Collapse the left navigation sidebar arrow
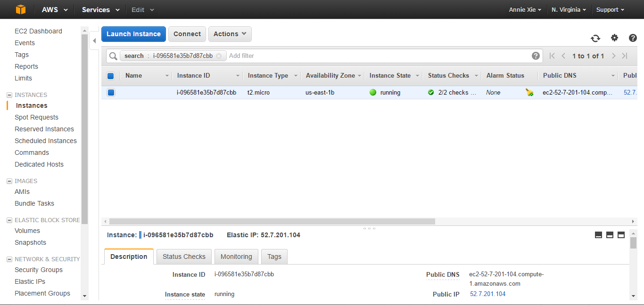Image resolution: width=644 pixels, height=305 pixels. [94, 40]
